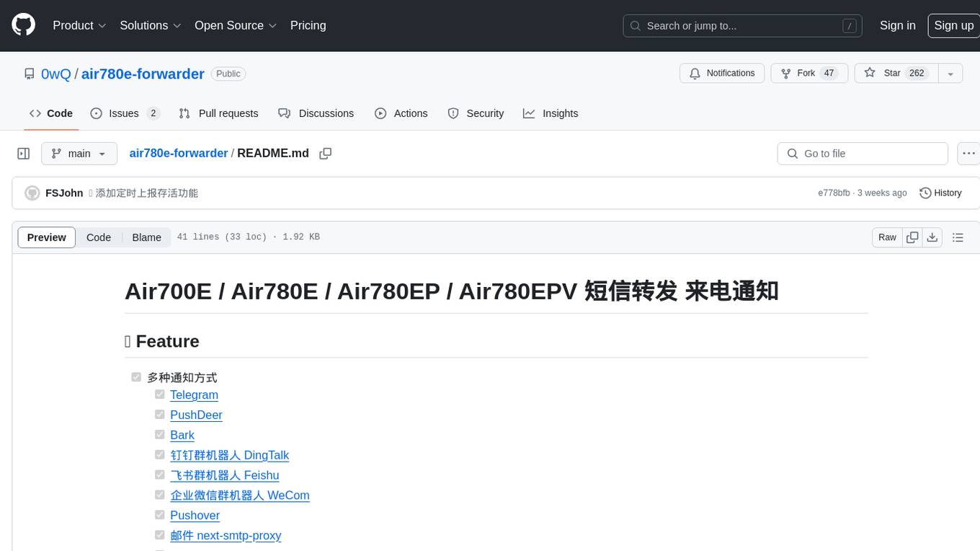Toggle the WeCom checkbox

coord(160,495)
